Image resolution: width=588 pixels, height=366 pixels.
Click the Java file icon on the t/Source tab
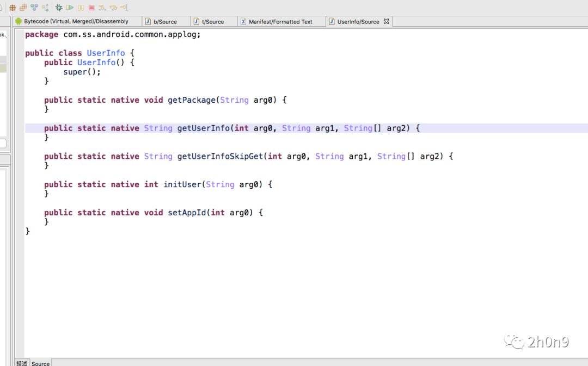pyautogui.click(x=196, y=21)
